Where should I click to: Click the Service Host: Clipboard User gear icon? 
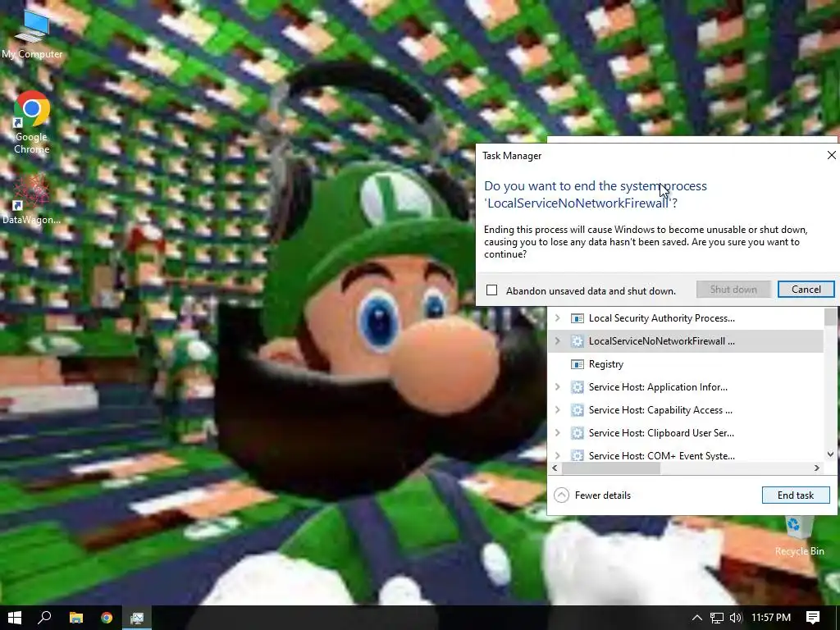(x=577, y=433)
